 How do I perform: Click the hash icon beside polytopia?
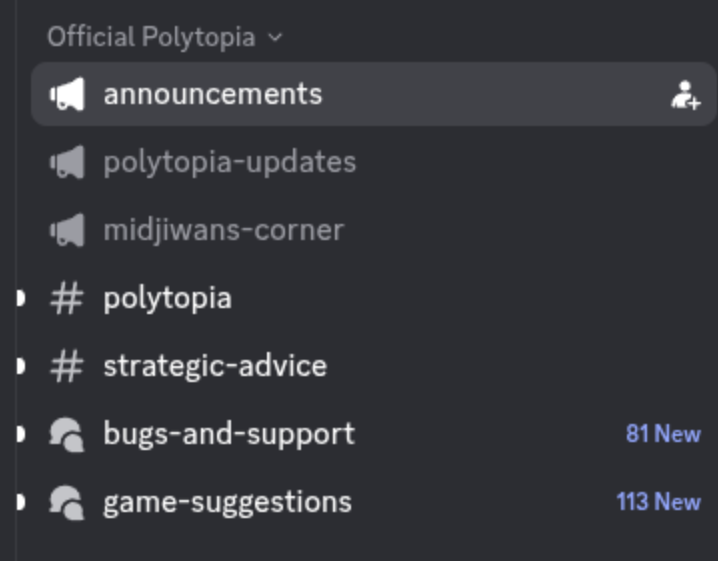(67, 298)
